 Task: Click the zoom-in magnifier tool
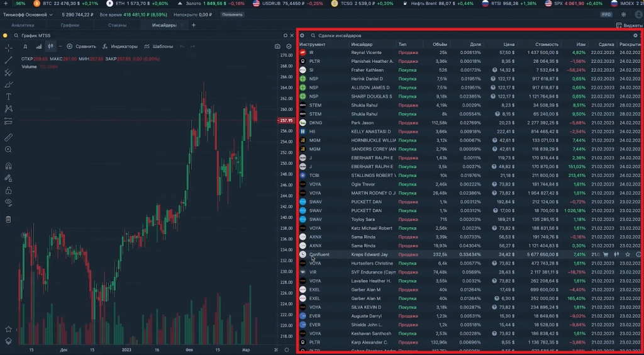8,150
